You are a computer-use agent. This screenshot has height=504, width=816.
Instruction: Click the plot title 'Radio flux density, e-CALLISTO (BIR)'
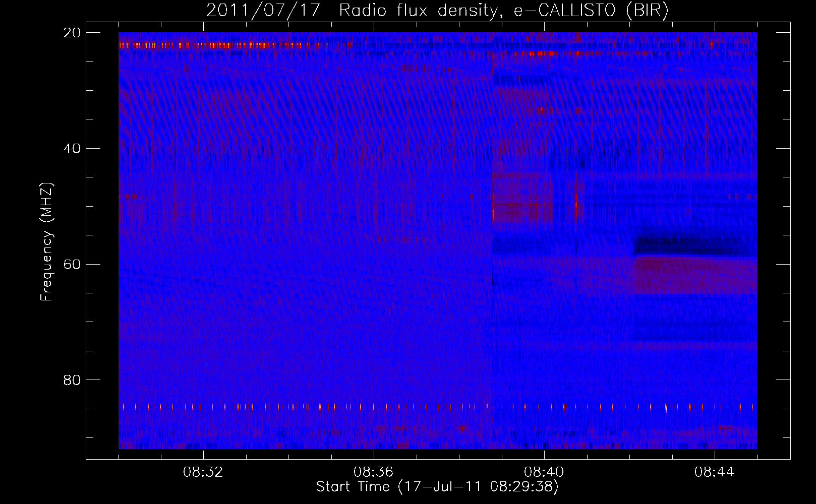pyautogui.click(x=504, y=11)
